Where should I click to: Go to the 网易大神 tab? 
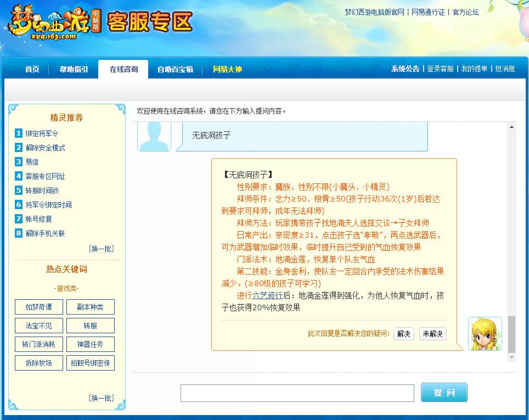coord(229,70)
